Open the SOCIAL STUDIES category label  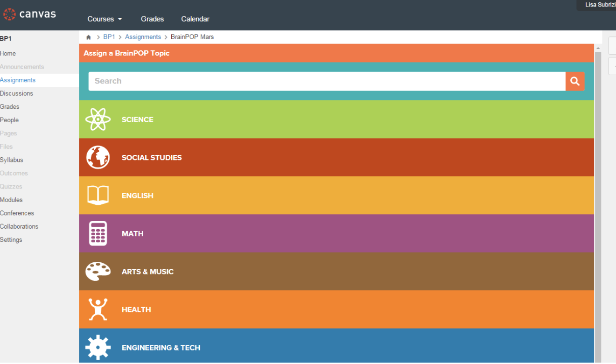click(152, 157)
